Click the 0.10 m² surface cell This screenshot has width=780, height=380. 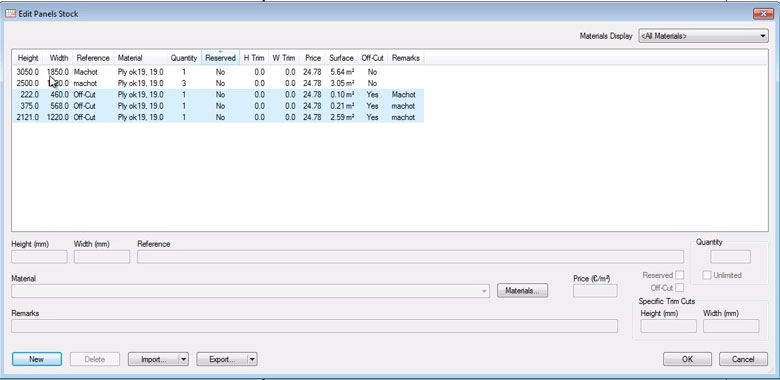point(342,95)
